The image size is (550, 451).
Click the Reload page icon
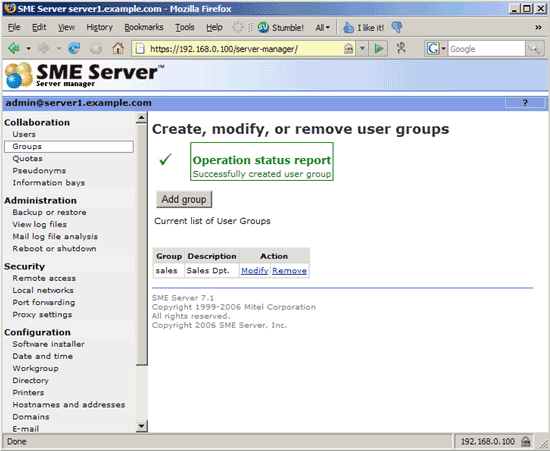click(74, 48)
